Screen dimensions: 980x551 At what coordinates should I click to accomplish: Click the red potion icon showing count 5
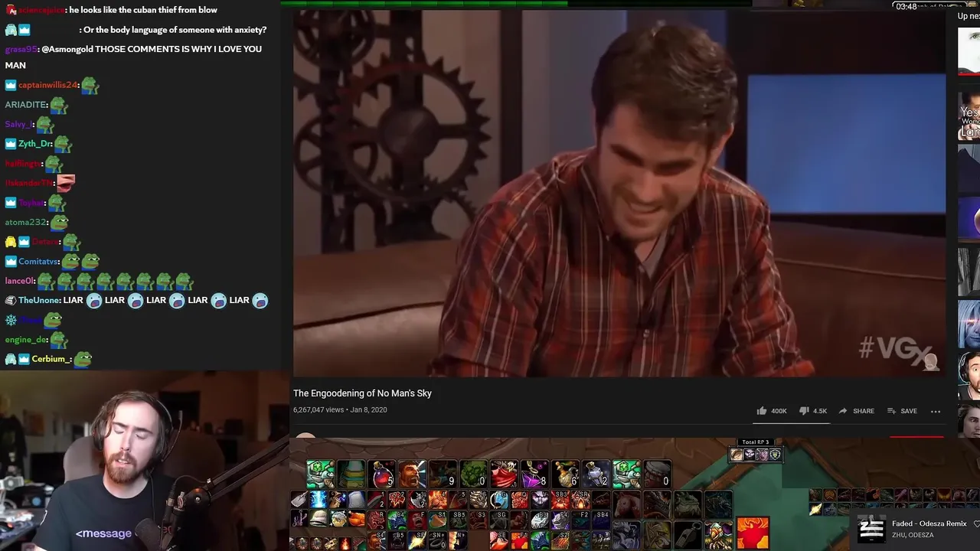pos(382,474)
